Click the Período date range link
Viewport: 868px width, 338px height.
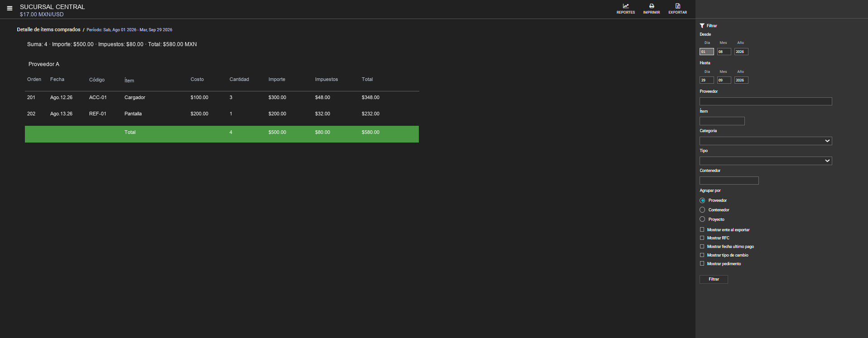pos(129,30)
